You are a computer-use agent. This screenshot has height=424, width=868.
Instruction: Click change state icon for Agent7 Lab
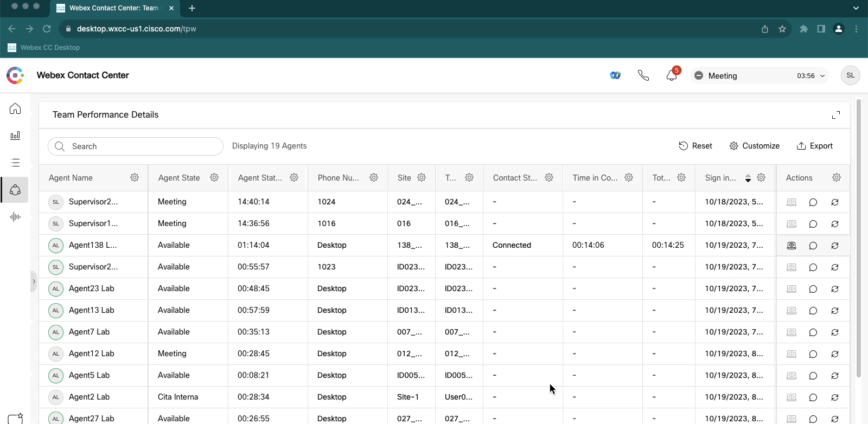835,332
